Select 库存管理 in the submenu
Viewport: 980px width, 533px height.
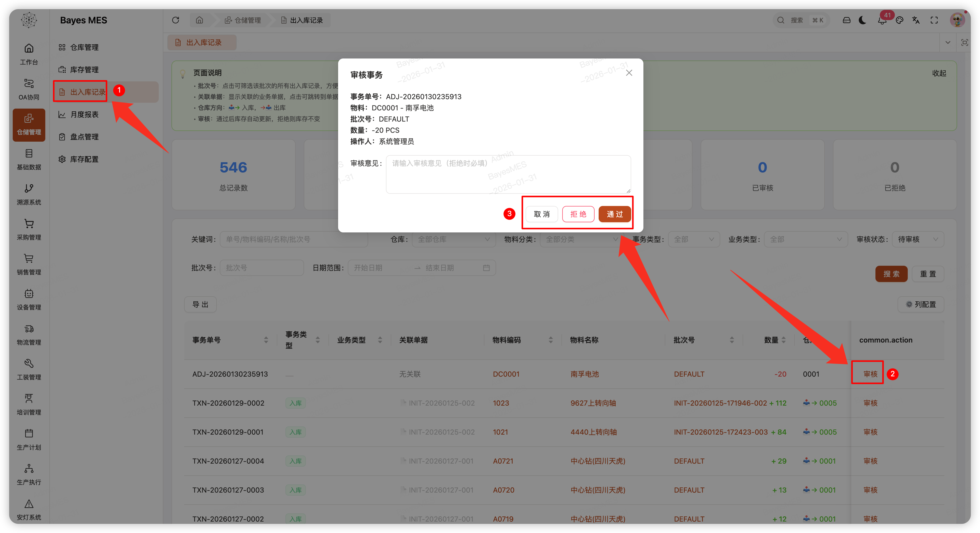[84, 69]
